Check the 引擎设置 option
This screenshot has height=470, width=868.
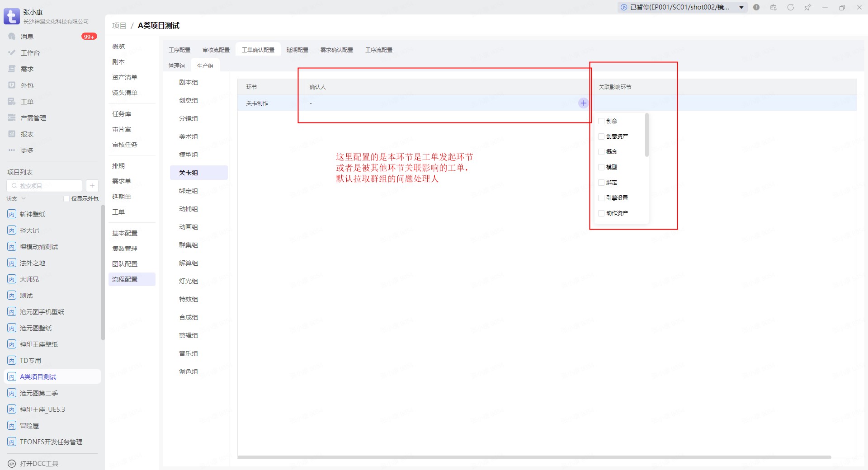click(x=601, y=198)
